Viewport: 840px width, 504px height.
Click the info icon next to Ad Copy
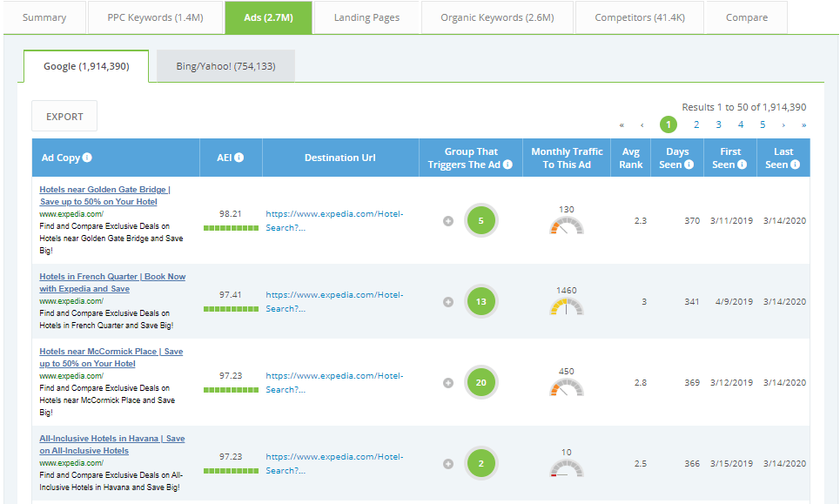point(87,158)
